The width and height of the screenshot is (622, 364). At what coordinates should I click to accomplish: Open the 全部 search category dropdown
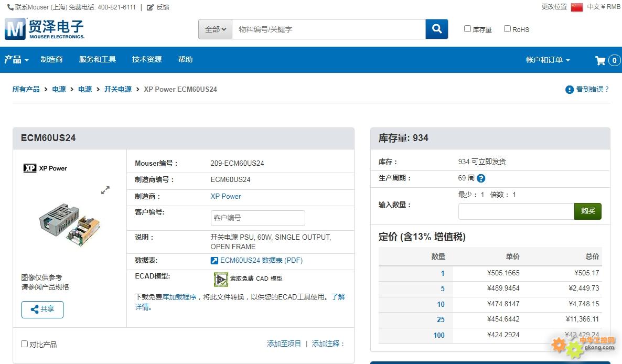tap(216, 29)
